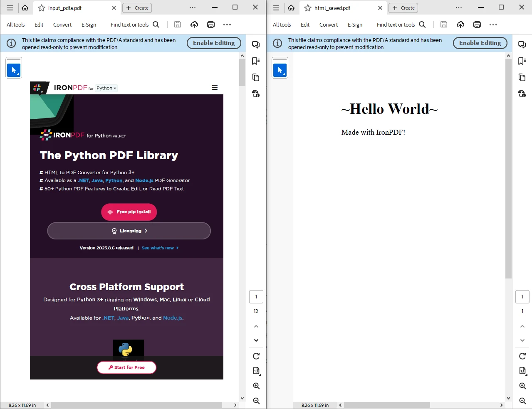Click the .NET link in Cross Platform section
Screen dimensions: 532x409
pyautogui.click(x=109, y=318)
